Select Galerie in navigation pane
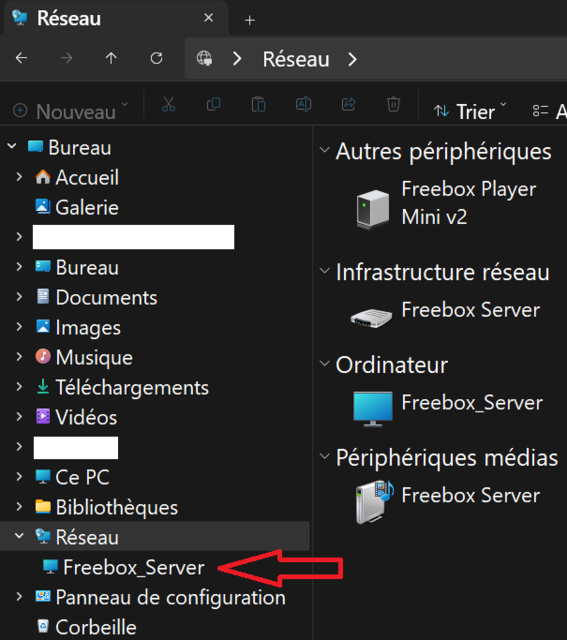This screenshot has height=640, width=567. (87, 207)
